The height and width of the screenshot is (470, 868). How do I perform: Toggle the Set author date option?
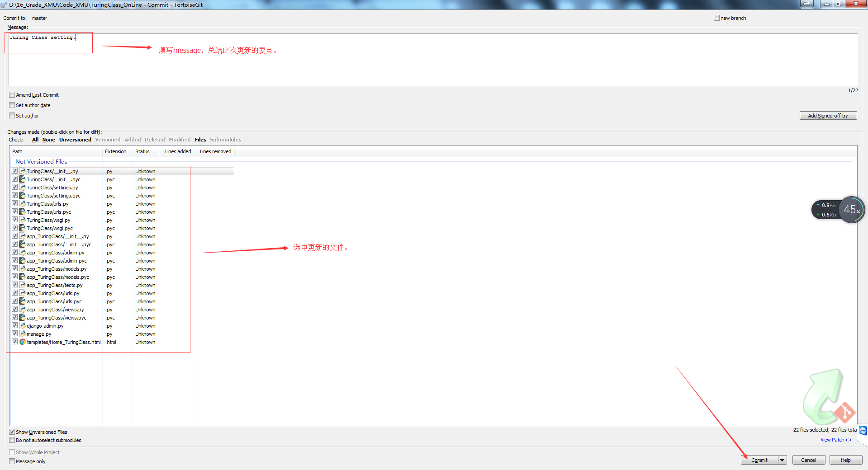pyautogui.click(x=12, y=105)
